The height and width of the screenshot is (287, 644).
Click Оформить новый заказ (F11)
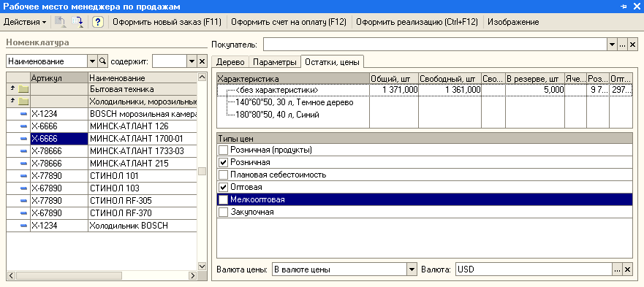pos(167,22)
